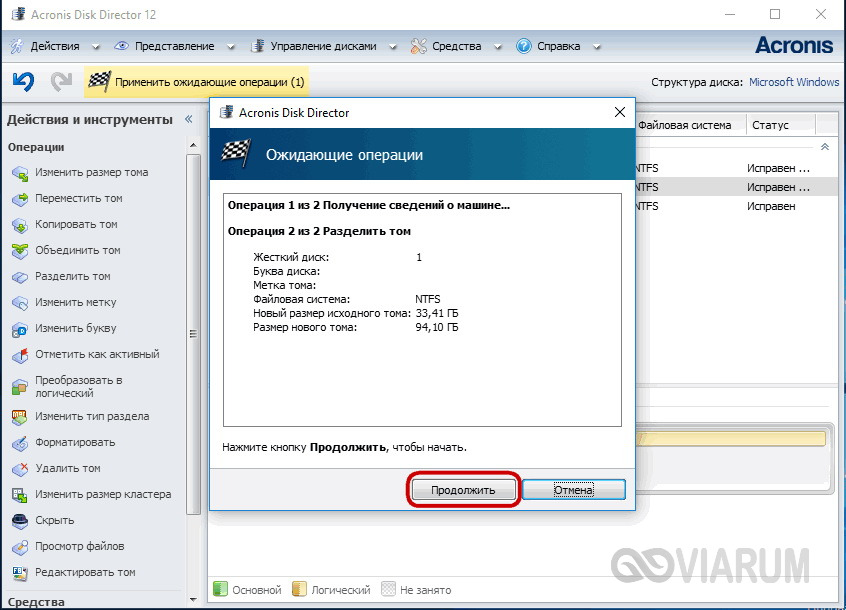Click the Продолжить button
Viewport: 846px width, 610px height.
[x=463, y=490]
